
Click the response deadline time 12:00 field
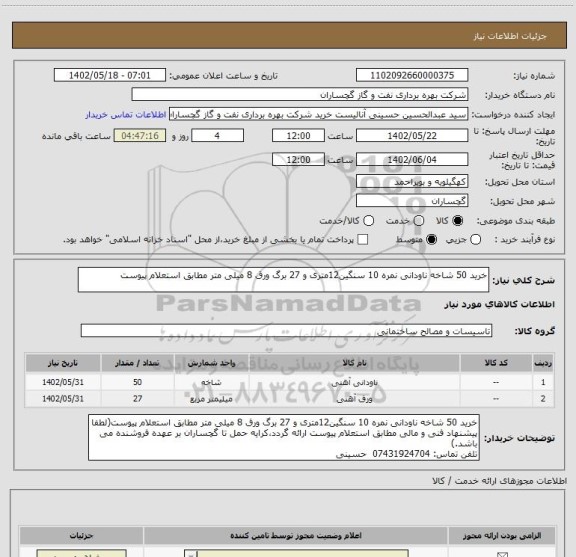298,136
